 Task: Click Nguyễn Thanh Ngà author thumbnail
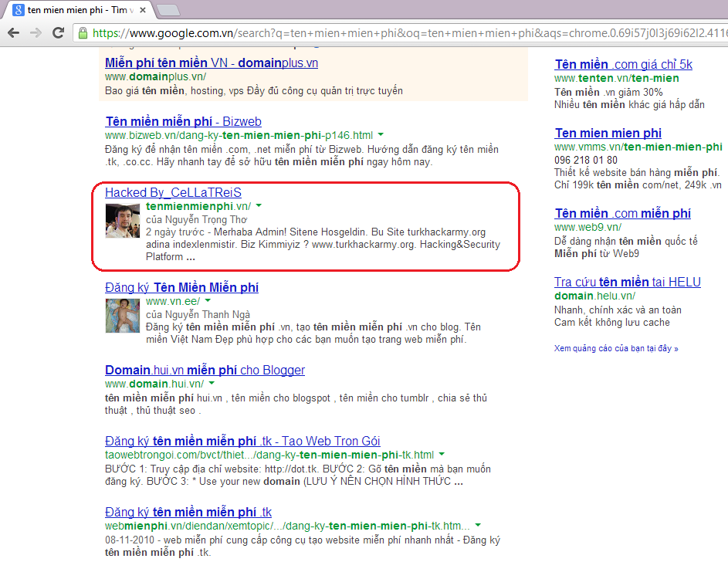[123, 315]
